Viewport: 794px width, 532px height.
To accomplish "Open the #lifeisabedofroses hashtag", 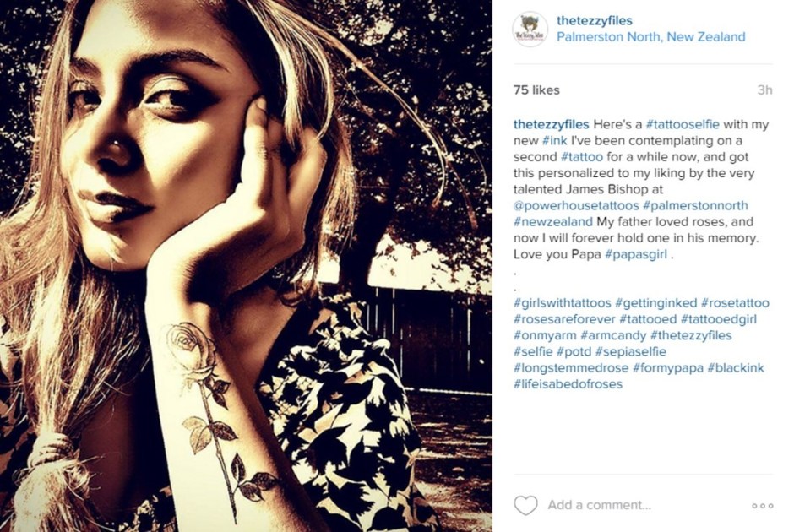I will [x=568, y=384].
